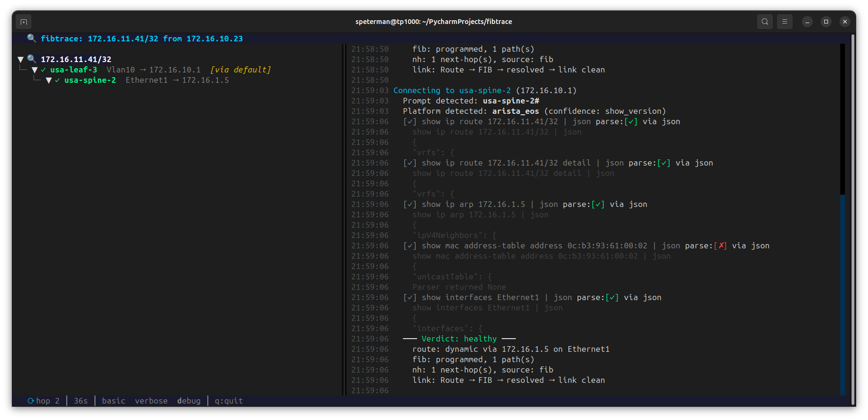Click 'hop 2' status bar entry

point(48,401)
